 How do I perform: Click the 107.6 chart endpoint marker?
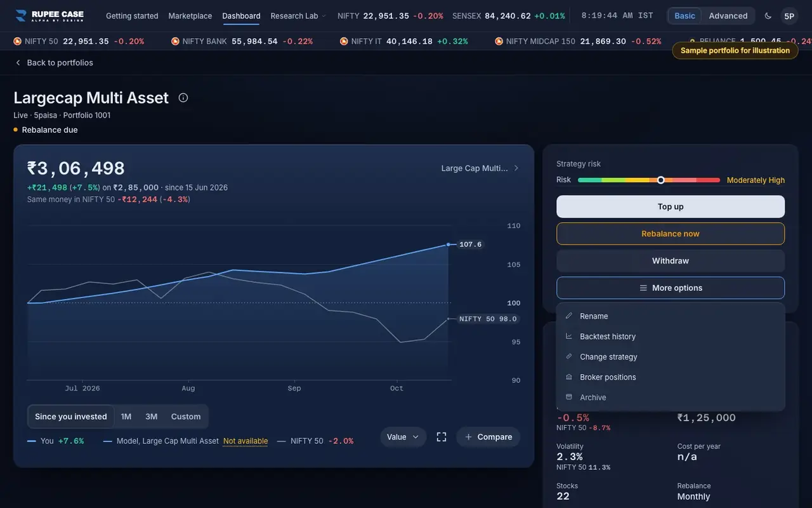449,244
